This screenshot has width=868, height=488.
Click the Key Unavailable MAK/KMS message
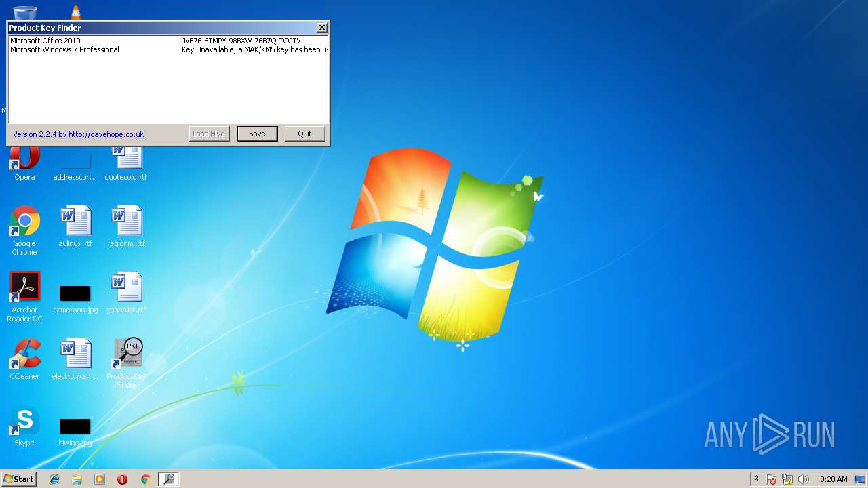coord(255,49)
